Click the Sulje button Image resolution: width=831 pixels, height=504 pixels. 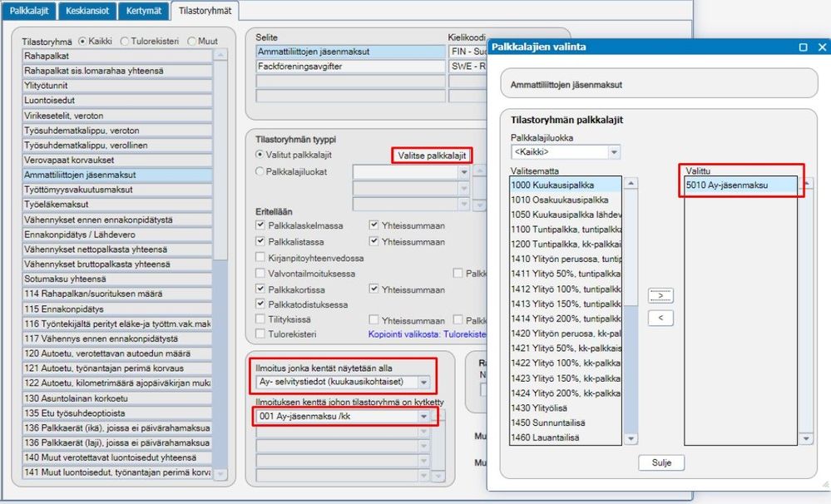coord(661,462)
